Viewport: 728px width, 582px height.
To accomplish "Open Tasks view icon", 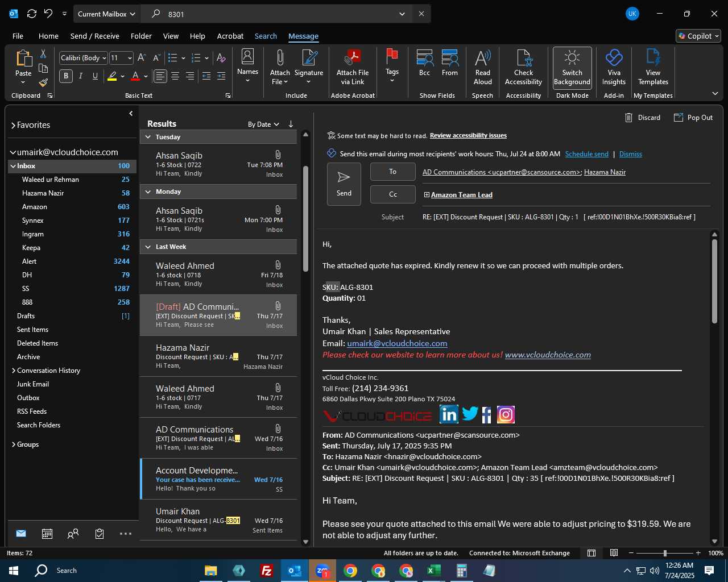I will point(100,534).
